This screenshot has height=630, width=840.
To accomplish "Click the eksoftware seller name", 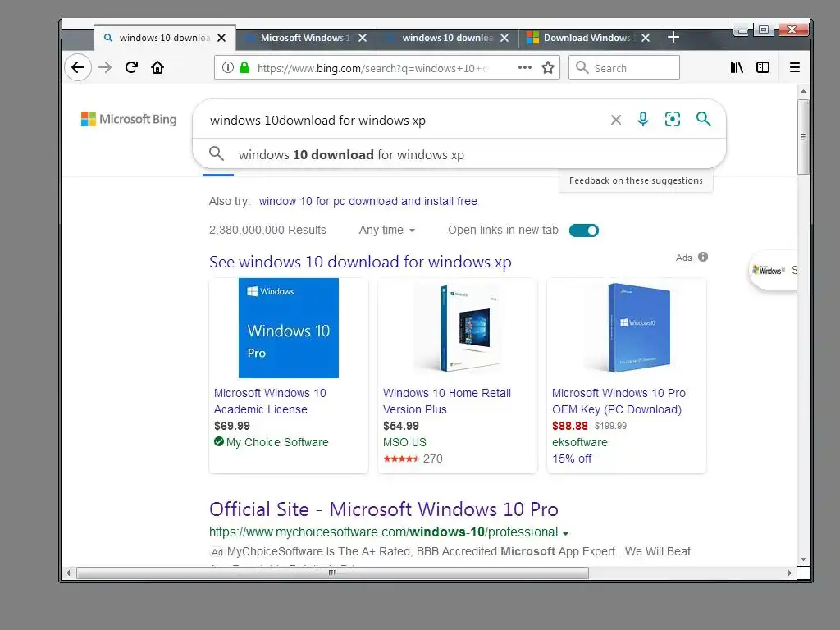I will 580,442.
